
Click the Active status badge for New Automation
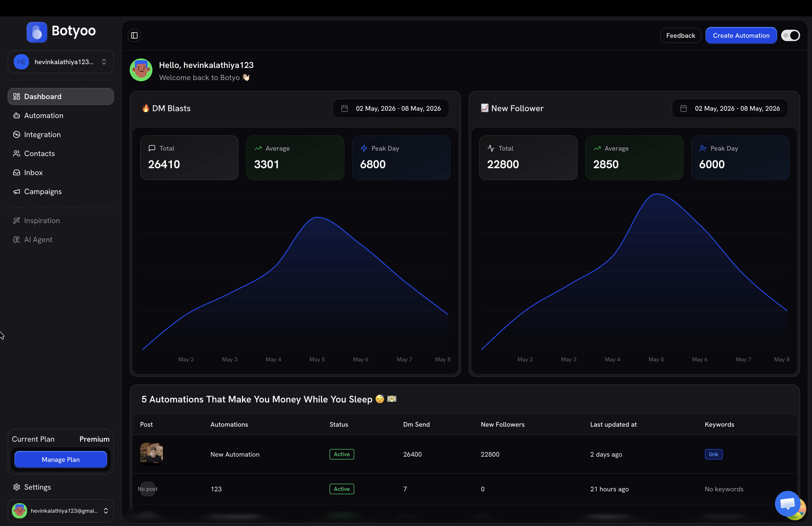pos(342,454)
